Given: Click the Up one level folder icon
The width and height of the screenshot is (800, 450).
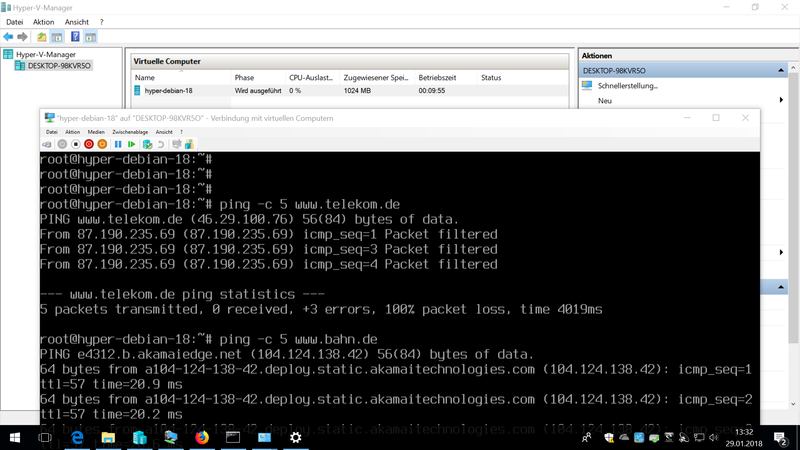Looking at the screenshot, I should point(42,37).
